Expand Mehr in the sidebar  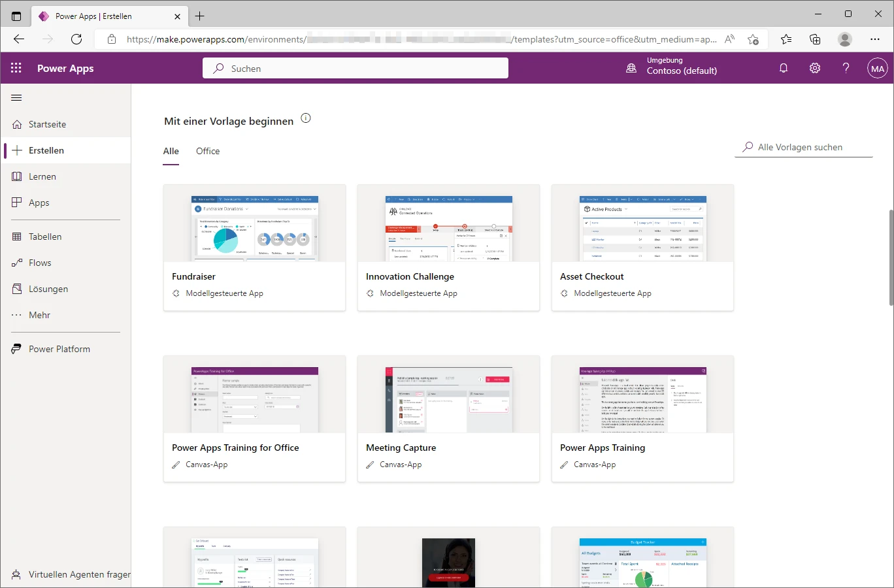pyautogui.click(x=65, y=315)
